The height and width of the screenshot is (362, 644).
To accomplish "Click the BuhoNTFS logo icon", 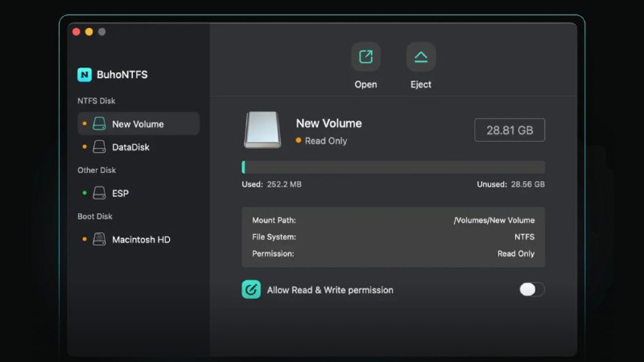I will 85,75.
